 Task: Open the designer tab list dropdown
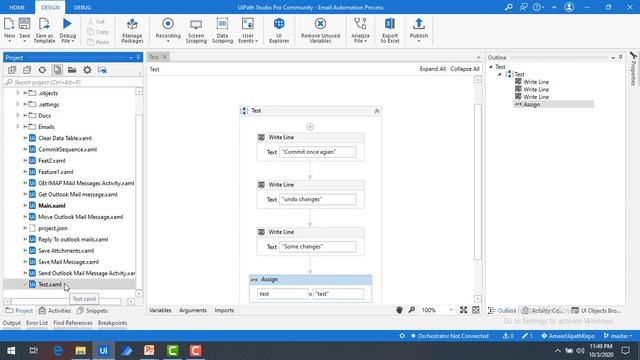click(478, 58)
